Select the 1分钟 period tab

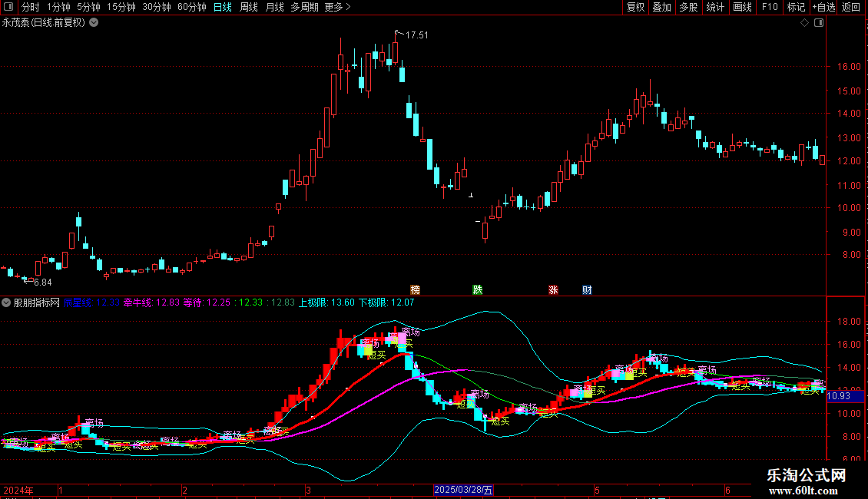click(x=58, y=7)
